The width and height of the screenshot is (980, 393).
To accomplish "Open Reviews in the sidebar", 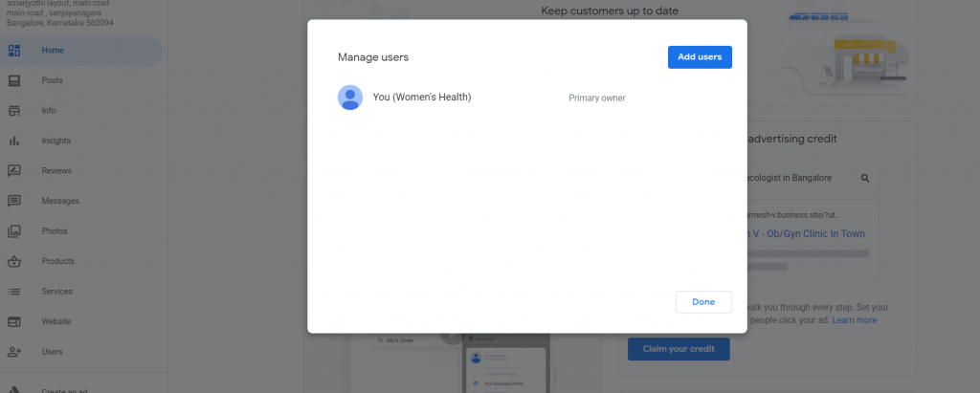I will 81,170.
